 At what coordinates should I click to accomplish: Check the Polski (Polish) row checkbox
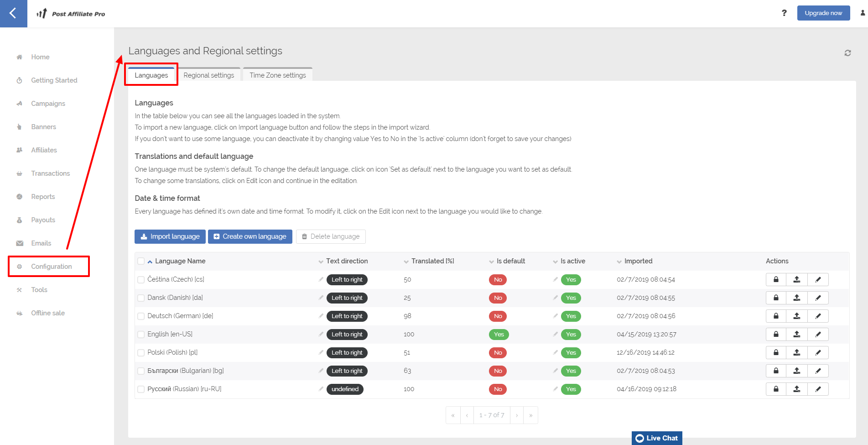pyautogui.click(x=141, y=353)
